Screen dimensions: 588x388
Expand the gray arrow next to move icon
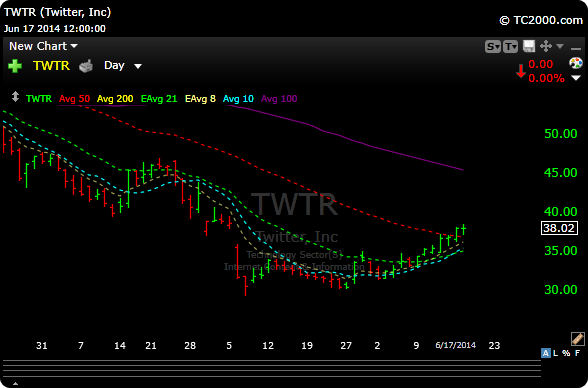coord(560,46)
